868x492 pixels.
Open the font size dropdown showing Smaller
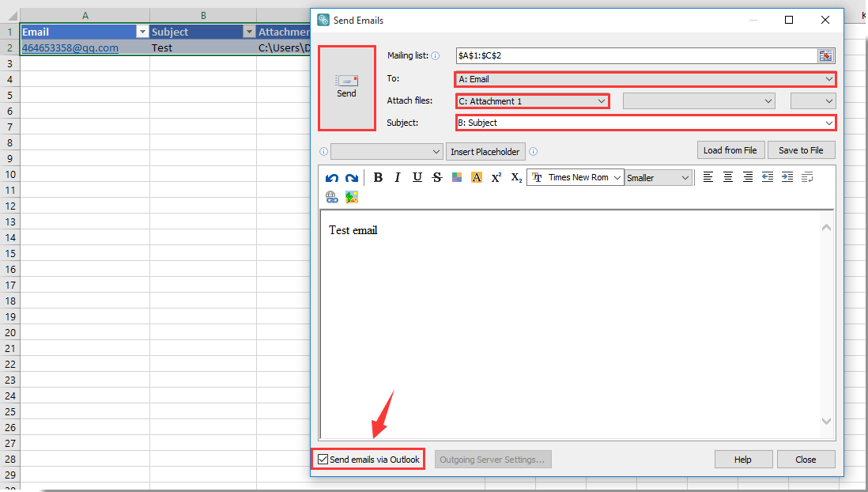[683, 177]
